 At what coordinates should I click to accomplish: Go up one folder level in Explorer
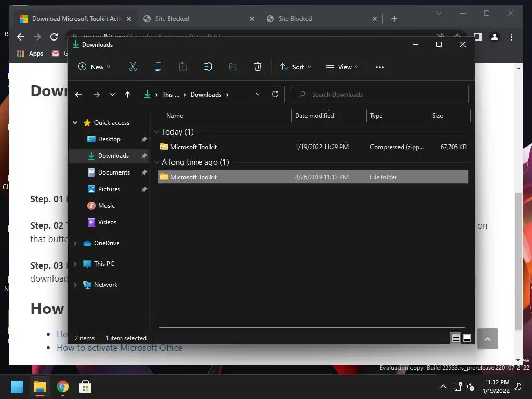[128, 95]
